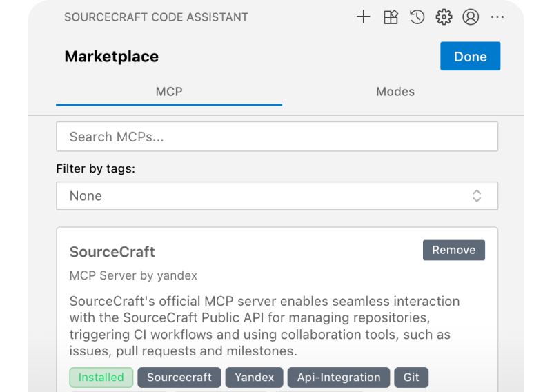The image size is (552, 392).
Task: Open the Marketplace grid icon in the header
Action: (x=391, y=17)
